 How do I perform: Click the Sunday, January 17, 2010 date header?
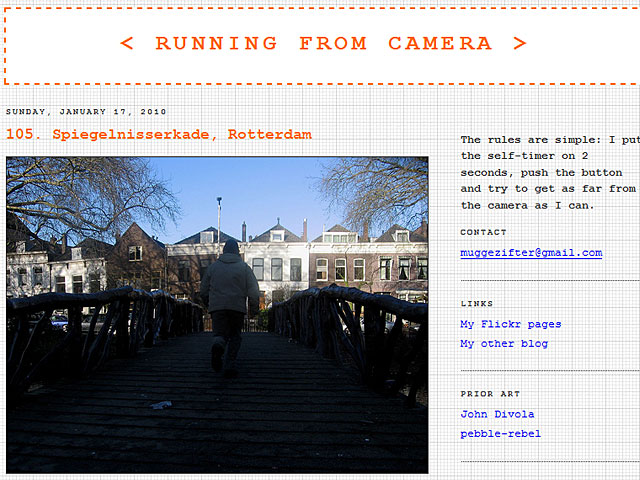coord(86,112)
